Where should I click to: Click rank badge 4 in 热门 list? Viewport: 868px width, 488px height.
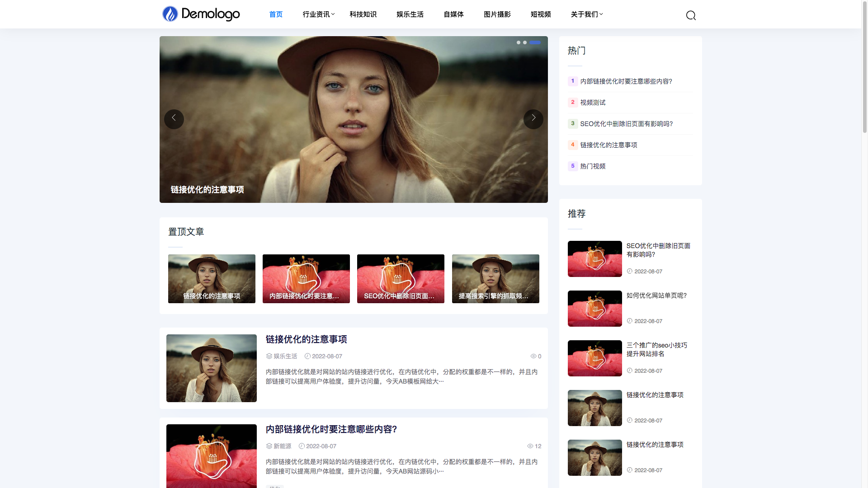pyautogui.click(x=573, y=145)
